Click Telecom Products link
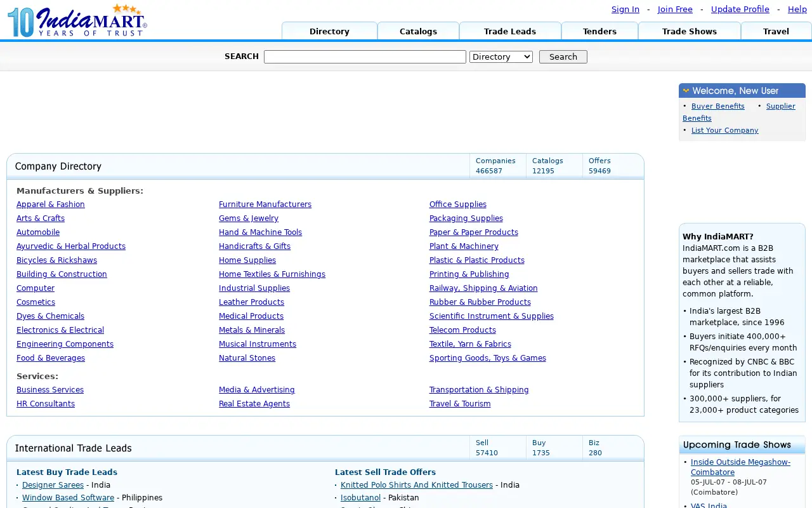Image resolution: width=812 pixels, height=508 pixels. tap(462, 330)
